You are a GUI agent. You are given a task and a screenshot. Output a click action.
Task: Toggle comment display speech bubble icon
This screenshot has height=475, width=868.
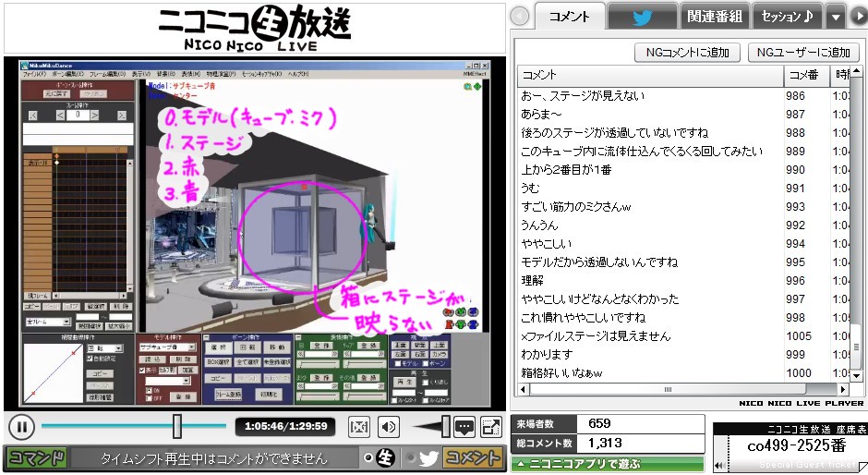pos(464,427)
